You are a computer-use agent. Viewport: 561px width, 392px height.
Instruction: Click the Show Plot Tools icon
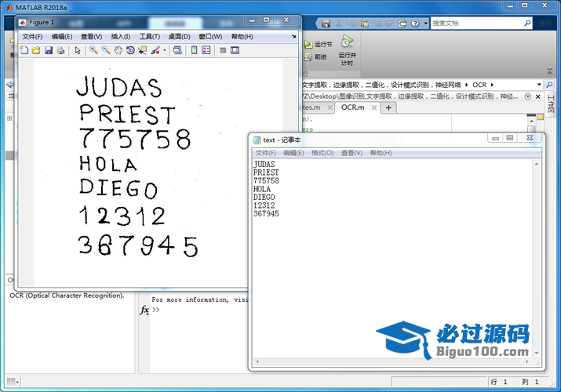[235, 50]
